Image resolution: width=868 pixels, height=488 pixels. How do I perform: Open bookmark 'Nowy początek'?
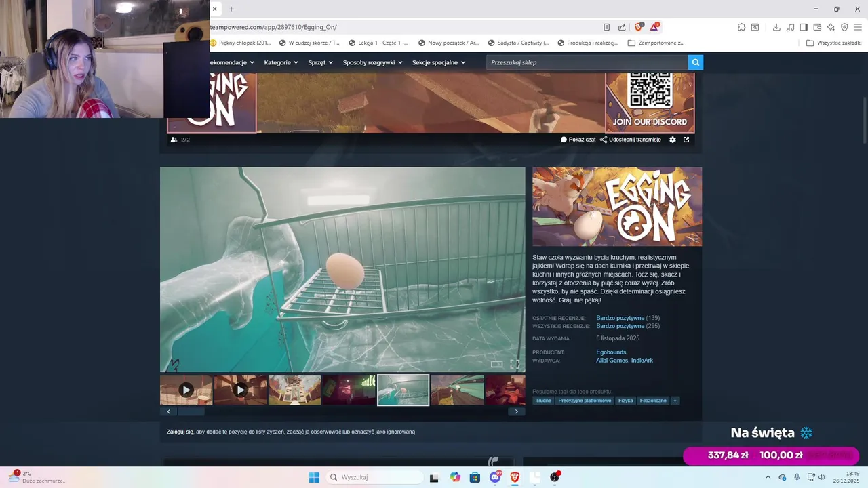tap(449, 43)
